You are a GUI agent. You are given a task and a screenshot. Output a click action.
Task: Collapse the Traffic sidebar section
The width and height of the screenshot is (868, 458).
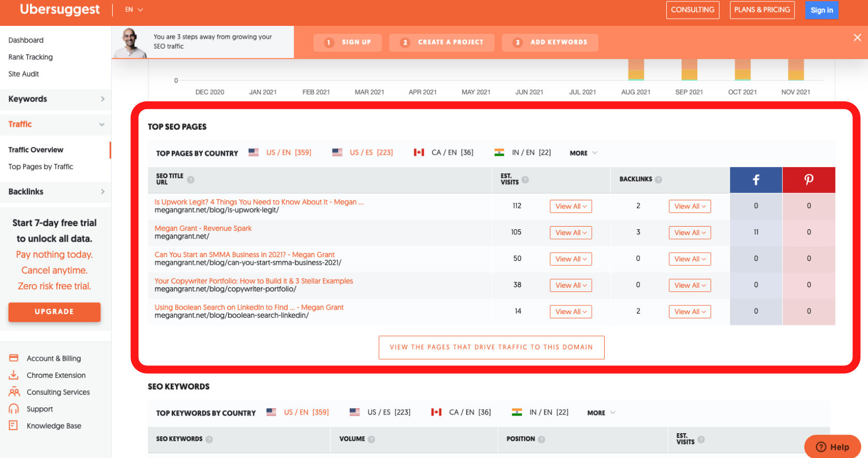pos(55,124)
